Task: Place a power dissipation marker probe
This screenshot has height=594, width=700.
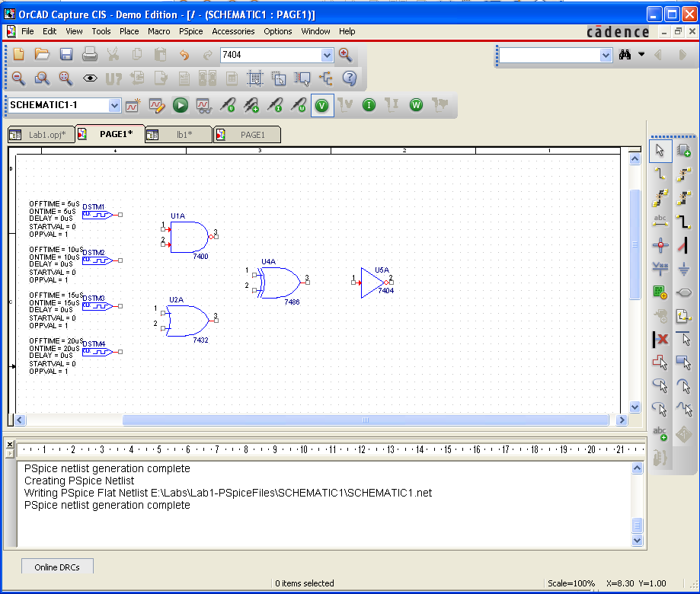Action: (299, 105)
